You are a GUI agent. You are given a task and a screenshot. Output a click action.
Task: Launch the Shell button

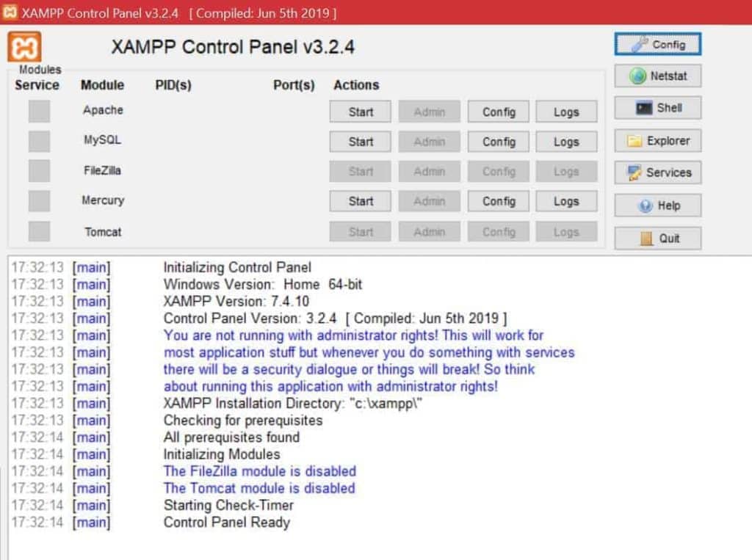click(657, 108)
